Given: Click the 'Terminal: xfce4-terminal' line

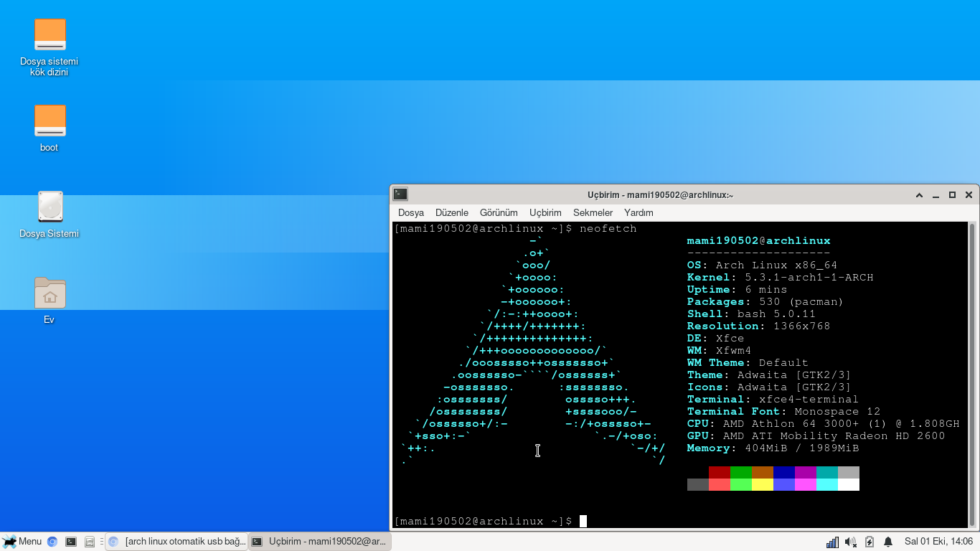Looking at the screenshot, I should pyautogui.click(x=773, y=399).
